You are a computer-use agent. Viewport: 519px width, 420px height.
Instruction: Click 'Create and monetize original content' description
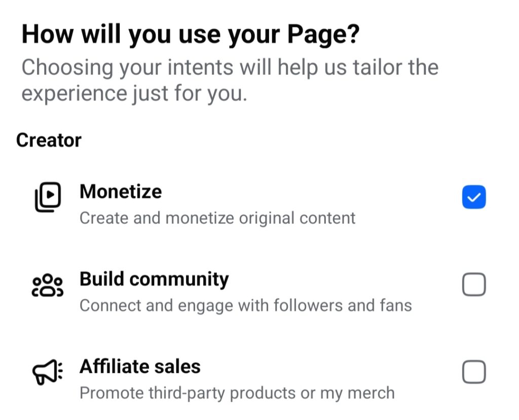(x=217, y=218)
